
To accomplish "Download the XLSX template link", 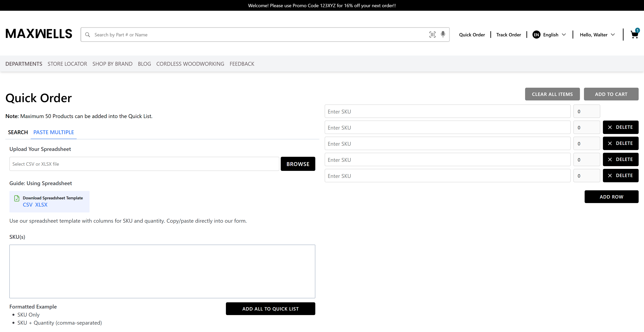I will [41, 205].
